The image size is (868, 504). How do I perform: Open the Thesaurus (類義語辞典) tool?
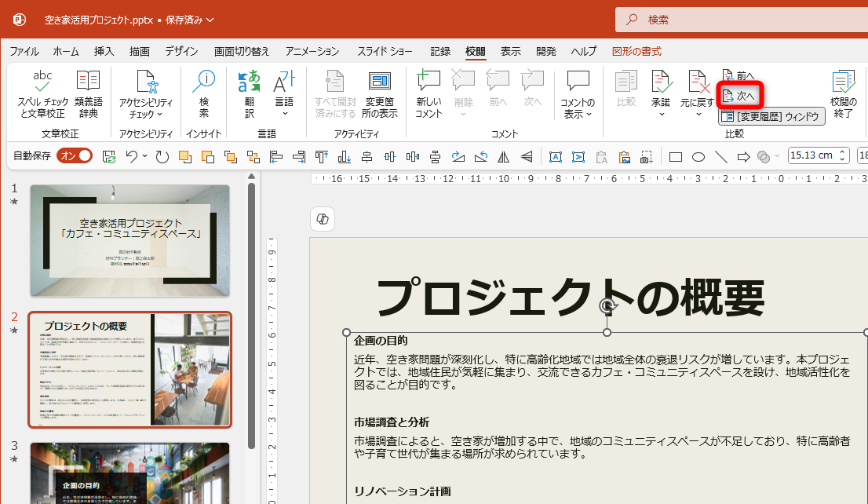click(88, 81)
